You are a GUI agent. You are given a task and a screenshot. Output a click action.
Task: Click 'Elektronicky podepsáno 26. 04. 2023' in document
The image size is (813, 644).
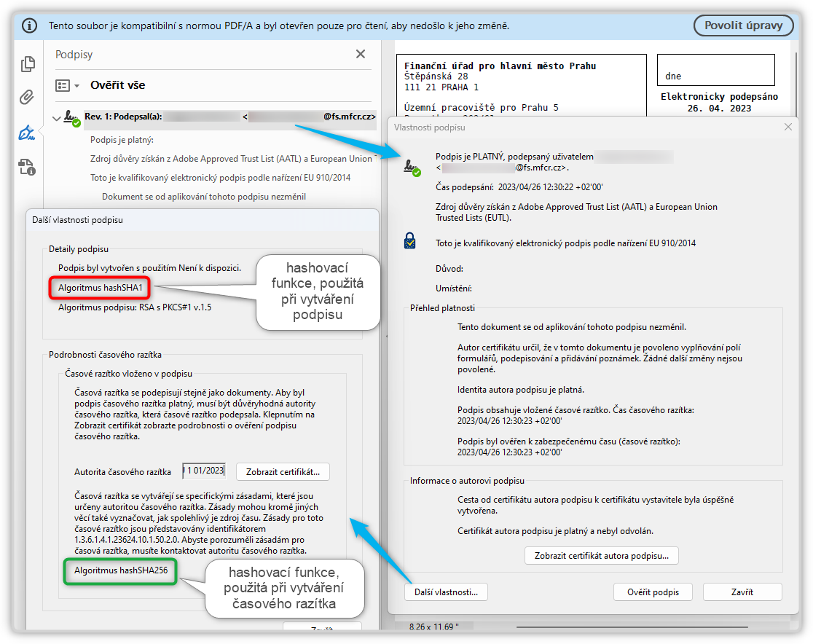pyautogui.click(x=719, y=102)
